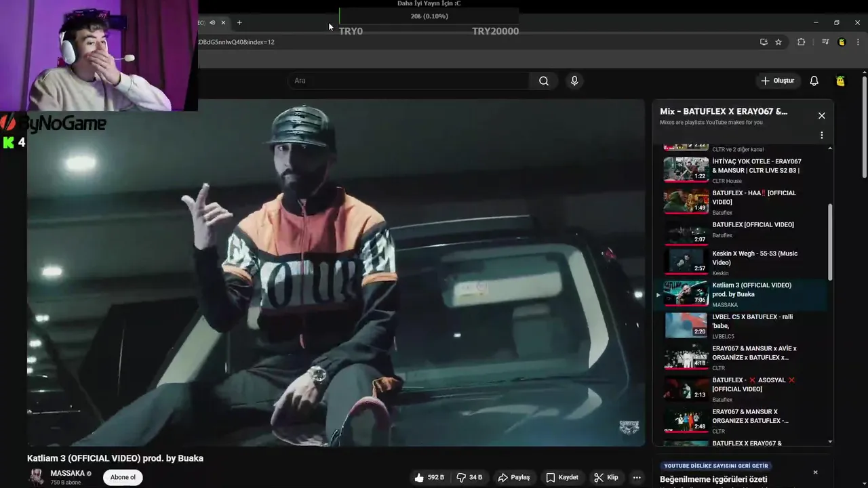Bookmark page with the star icon
Screen dimensions: 868x488
pos(778,42)
